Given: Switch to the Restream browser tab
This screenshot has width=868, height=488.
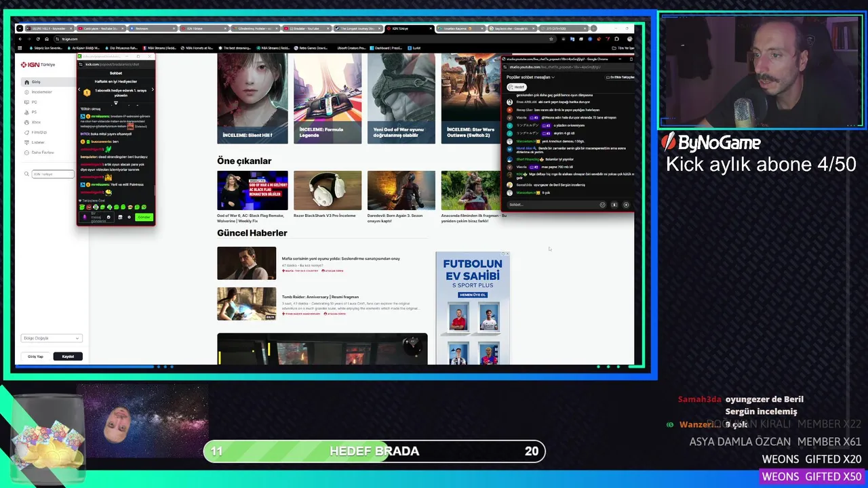Looking at the screenshot, I should tap(153, 28).
